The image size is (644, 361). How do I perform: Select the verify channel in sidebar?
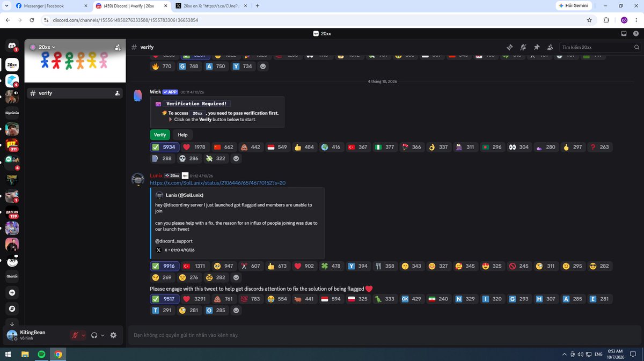pyautogui.click(x=75, y=93)
